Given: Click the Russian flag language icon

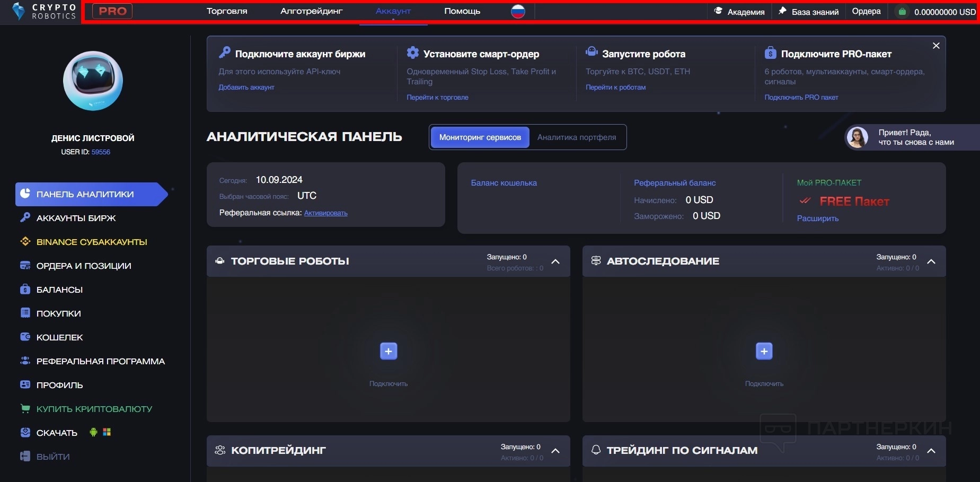Looking at the screenshot, I should pos(518,11).
